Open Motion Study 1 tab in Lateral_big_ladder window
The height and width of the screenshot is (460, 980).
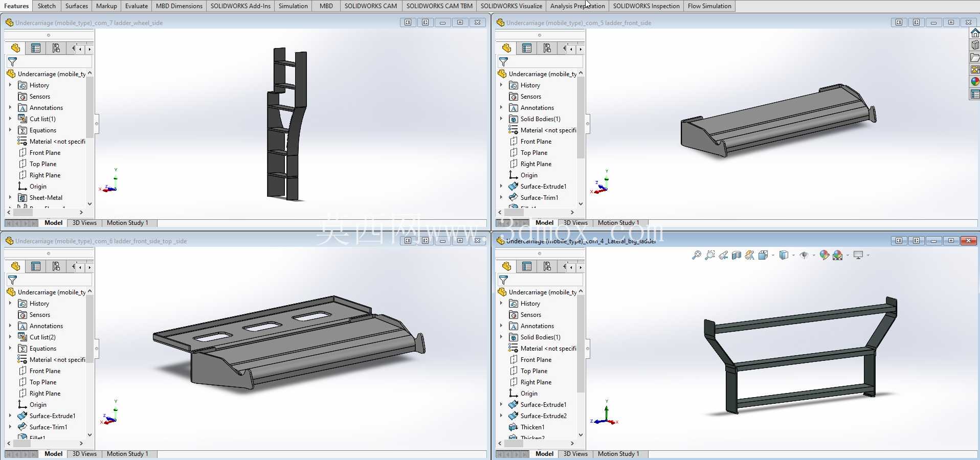(x=618, y=454)
